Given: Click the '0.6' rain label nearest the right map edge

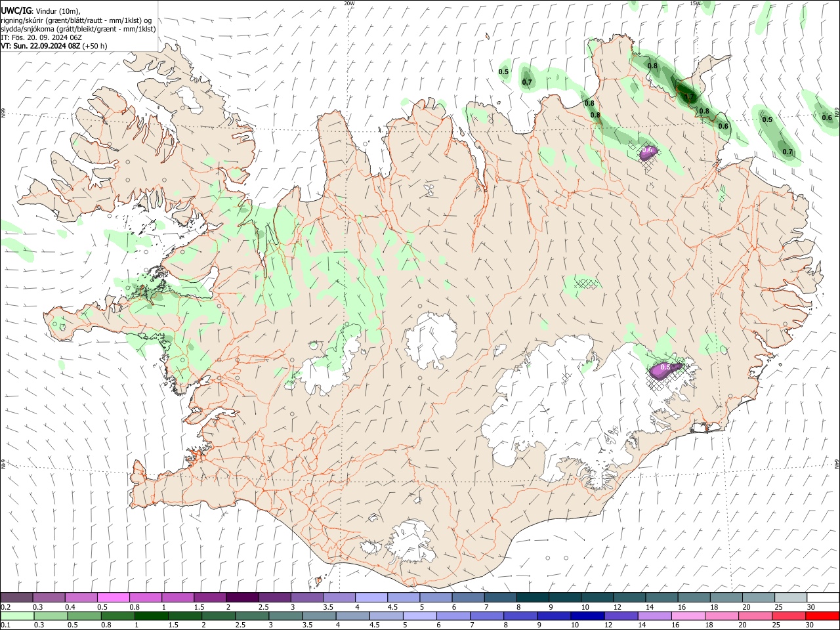Looking at the screenshot, I should point(827,118).
